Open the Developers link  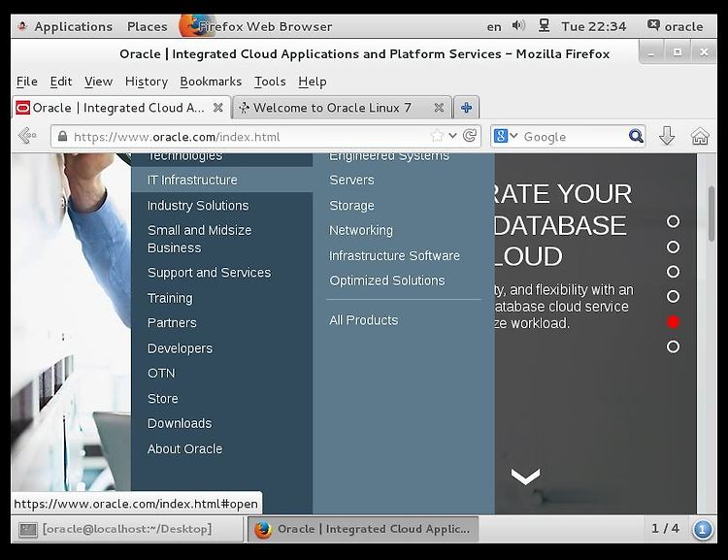[180, 348]
